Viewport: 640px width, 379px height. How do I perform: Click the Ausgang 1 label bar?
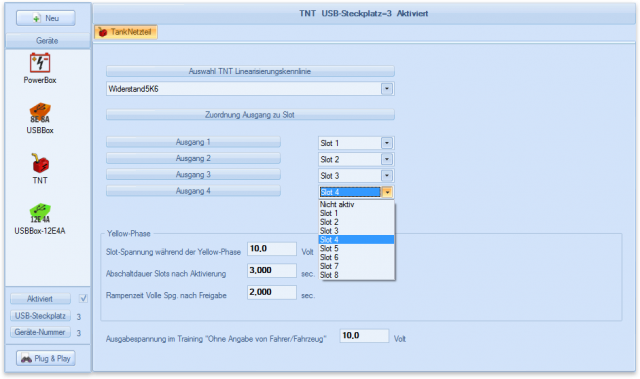tap(193, 142)
